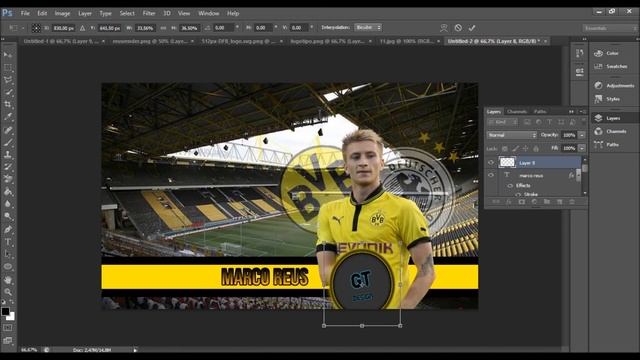Select the Clone Stamp tool
Screen dimensions: 640x360
click(8, 155)
